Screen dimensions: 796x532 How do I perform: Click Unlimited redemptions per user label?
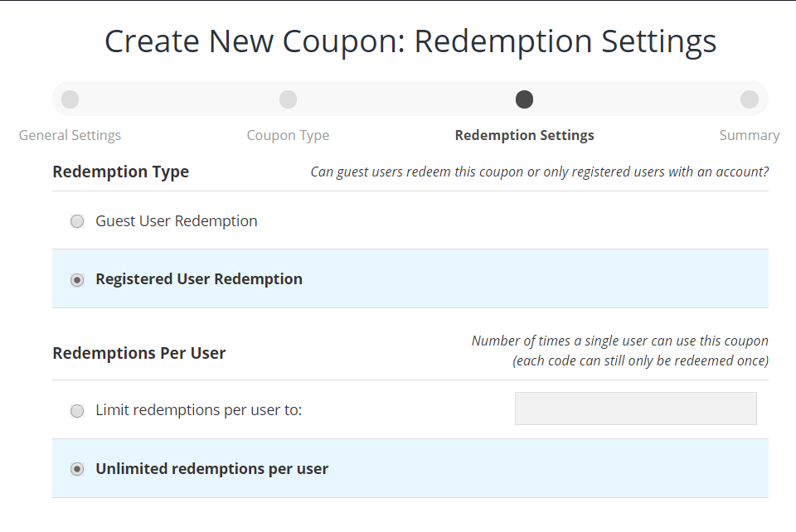pyautogui.click(x=211, y=469)
